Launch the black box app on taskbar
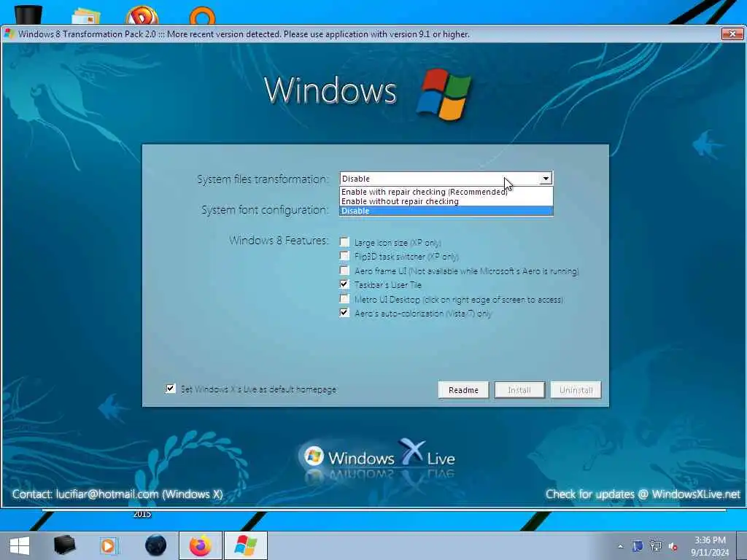 click(x=65, y=545)
